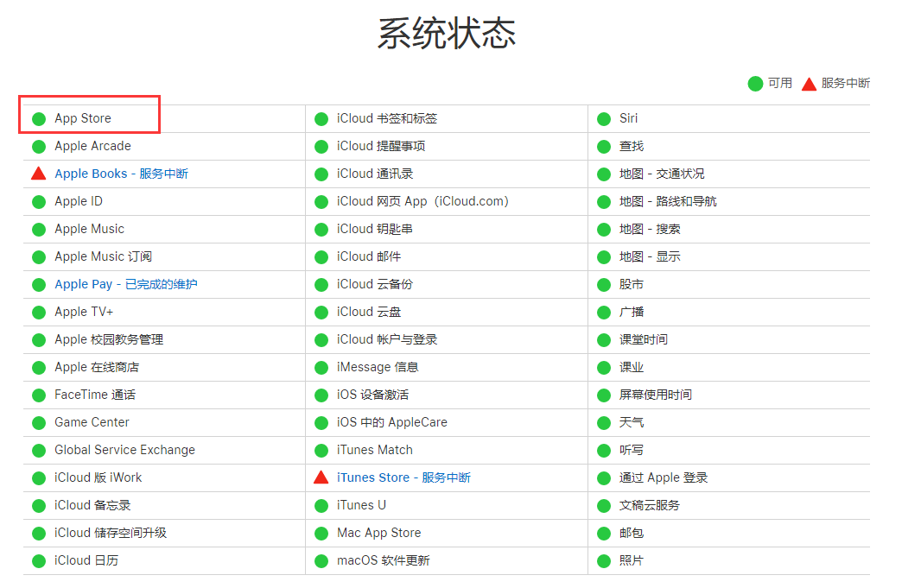Viewport: 921px width, 588px height.
Task: Click the green status dot beside Siri
Action: (603, 118)
